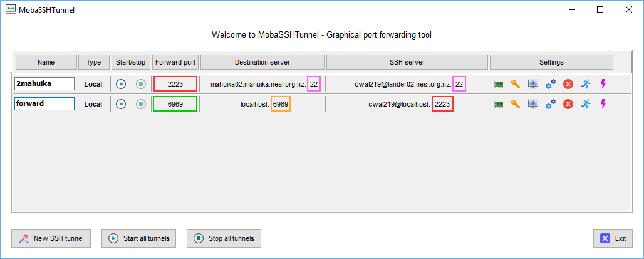644x259 pixels.
Task: Click the New SSH tunnel button
Action: tap(51, 238)
